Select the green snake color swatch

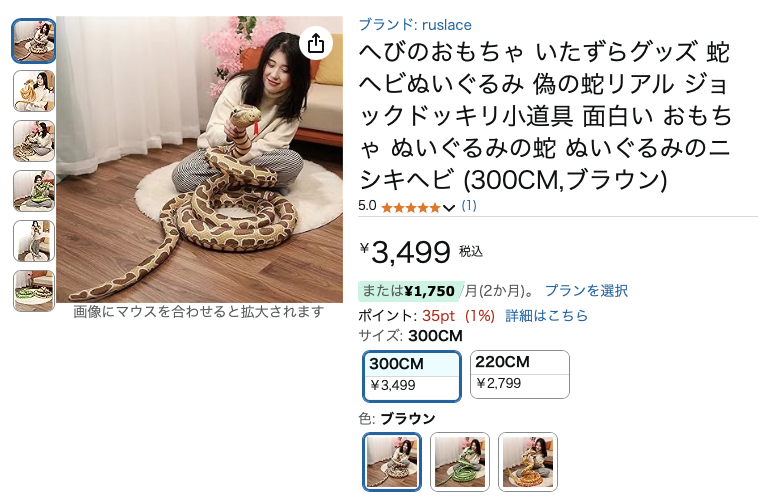(460, 461)
